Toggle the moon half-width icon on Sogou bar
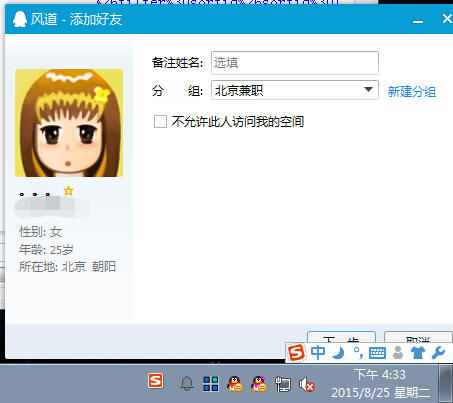Viewport: 453px width, 403px height. click(x=339, y=353)
